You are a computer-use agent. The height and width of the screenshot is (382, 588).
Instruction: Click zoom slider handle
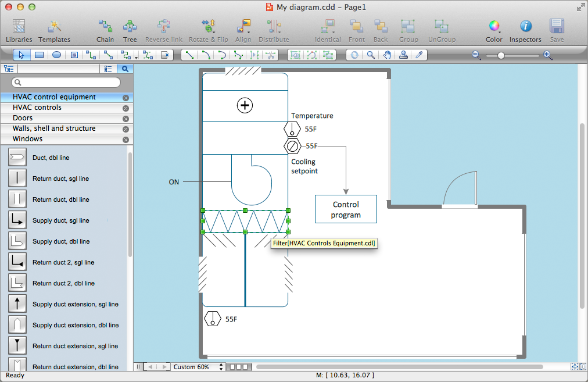pos(501,55)
